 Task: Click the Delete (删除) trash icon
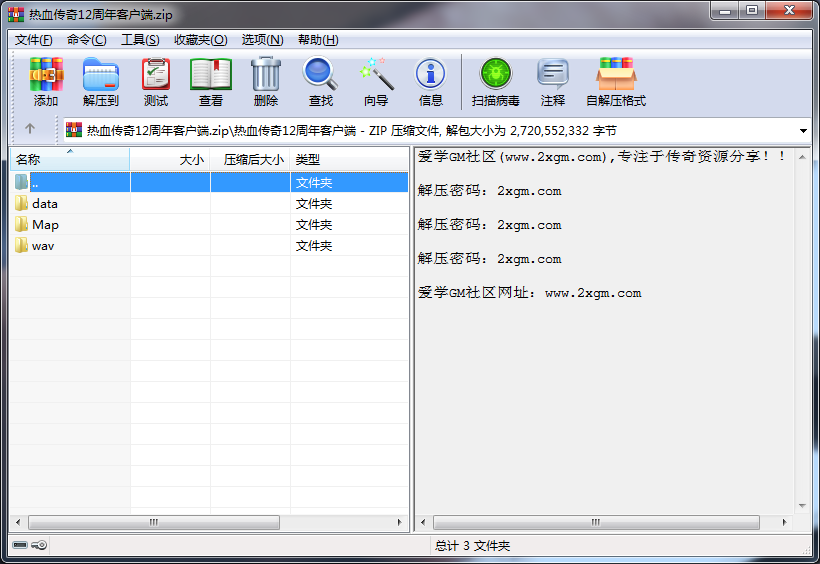point(266,82)
